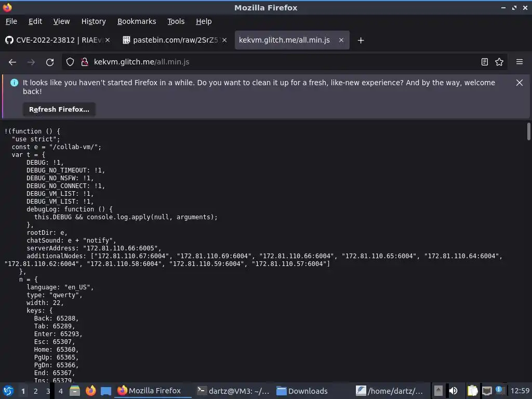
Task: Click the info icon in notification bar
Action: pos(14,83)
